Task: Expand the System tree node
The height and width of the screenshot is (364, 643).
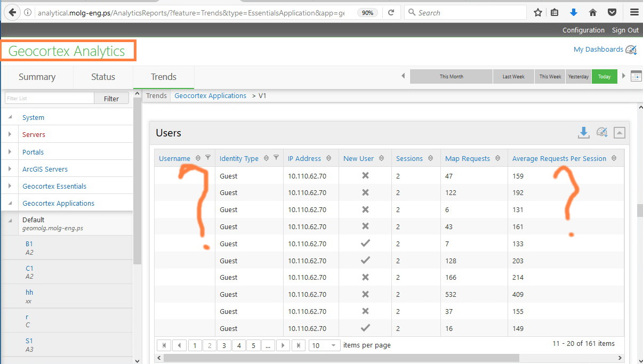Action: pos(10,117)
